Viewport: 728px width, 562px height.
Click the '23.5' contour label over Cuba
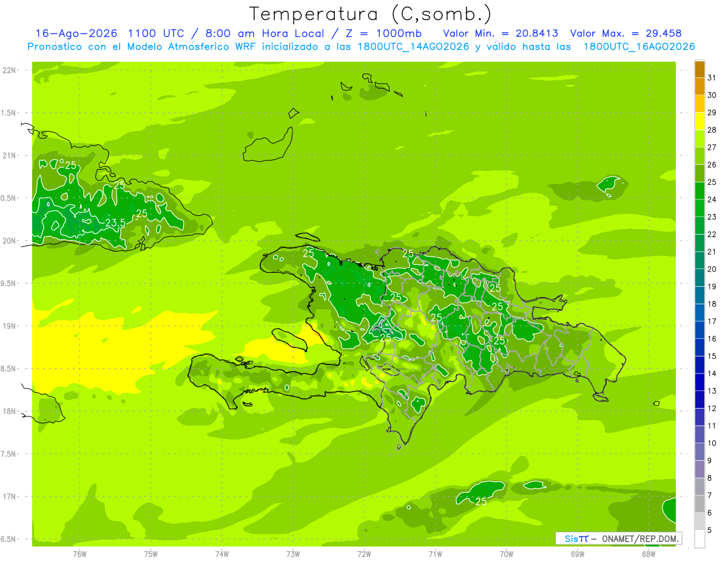(x=115, y=223)
